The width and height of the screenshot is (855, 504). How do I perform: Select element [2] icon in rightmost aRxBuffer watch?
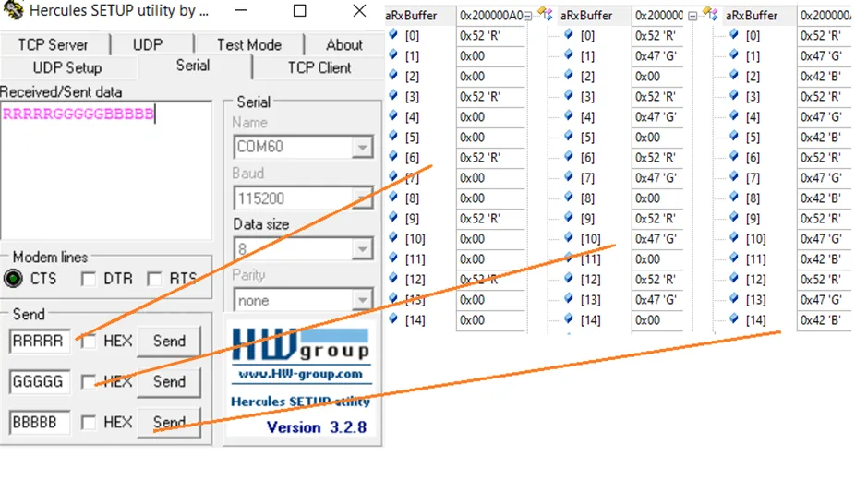click(734, 75)
